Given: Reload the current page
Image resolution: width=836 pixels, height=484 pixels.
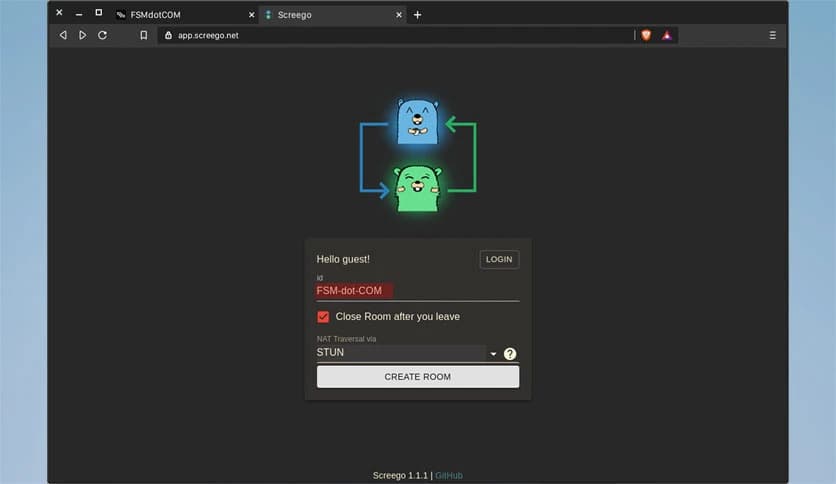Looking at the screenshot, I should point(102,35).
